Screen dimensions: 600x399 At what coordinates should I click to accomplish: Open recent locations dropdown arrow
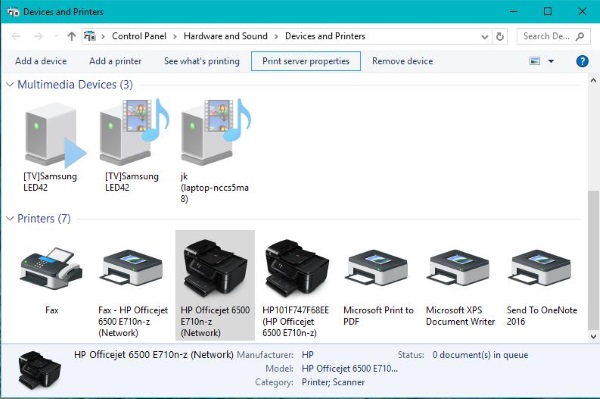56,36
